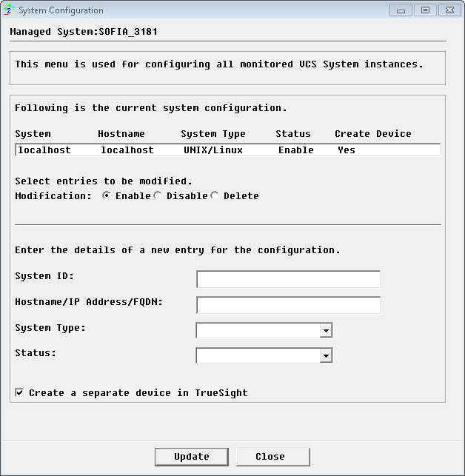Click the System Configuration title bar icon

[10, 10]
